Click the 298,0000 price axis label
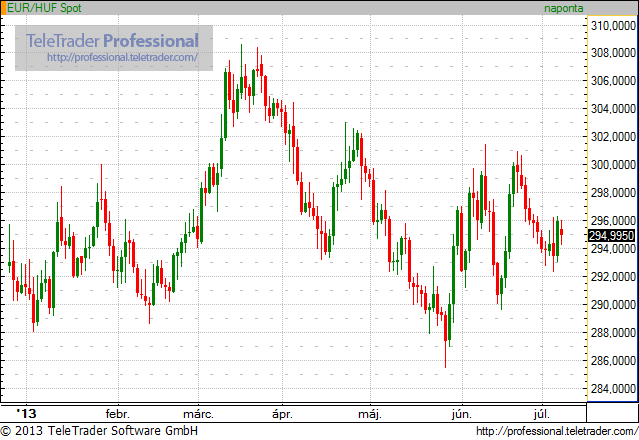The image size is (639, 440). 613,193
